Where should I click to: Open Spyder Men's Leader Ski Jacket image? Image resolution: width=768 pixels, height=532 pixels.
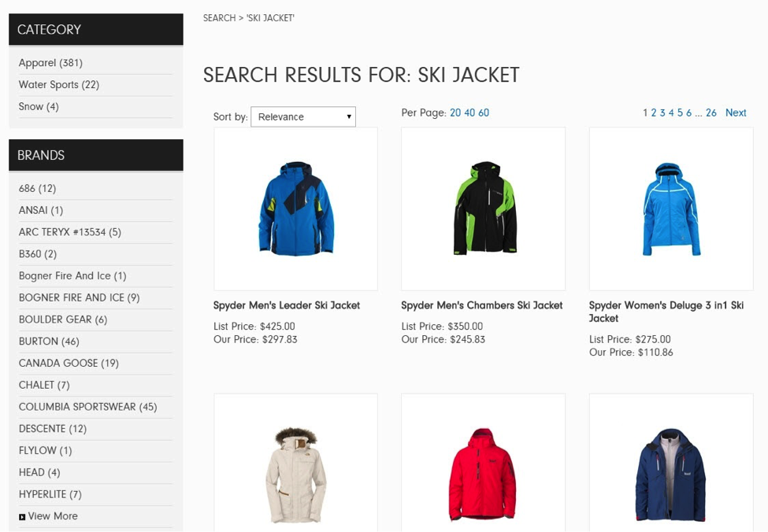(x=296, y=209)
